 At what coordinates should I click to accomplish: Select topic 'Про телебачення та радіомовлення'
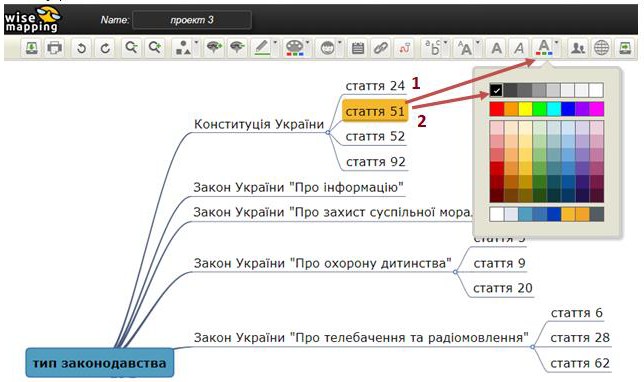point(361,338)
